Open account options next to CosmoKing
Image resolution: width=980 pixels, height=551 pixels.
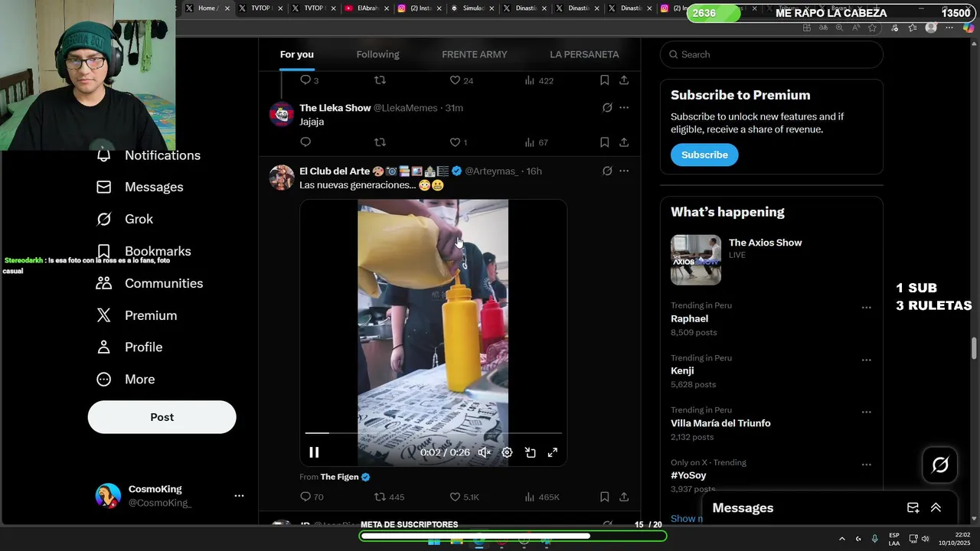coord(239,496)
